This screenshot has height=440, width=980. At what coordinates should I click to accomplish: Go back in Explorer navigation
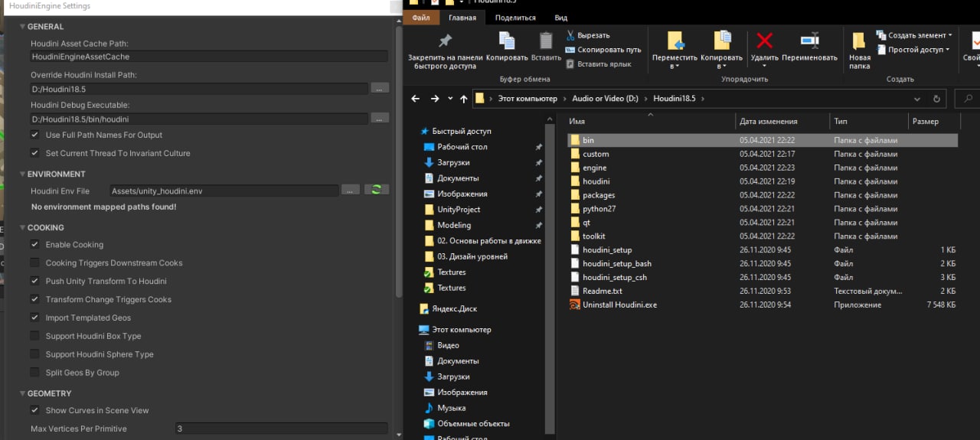[416, 99]
